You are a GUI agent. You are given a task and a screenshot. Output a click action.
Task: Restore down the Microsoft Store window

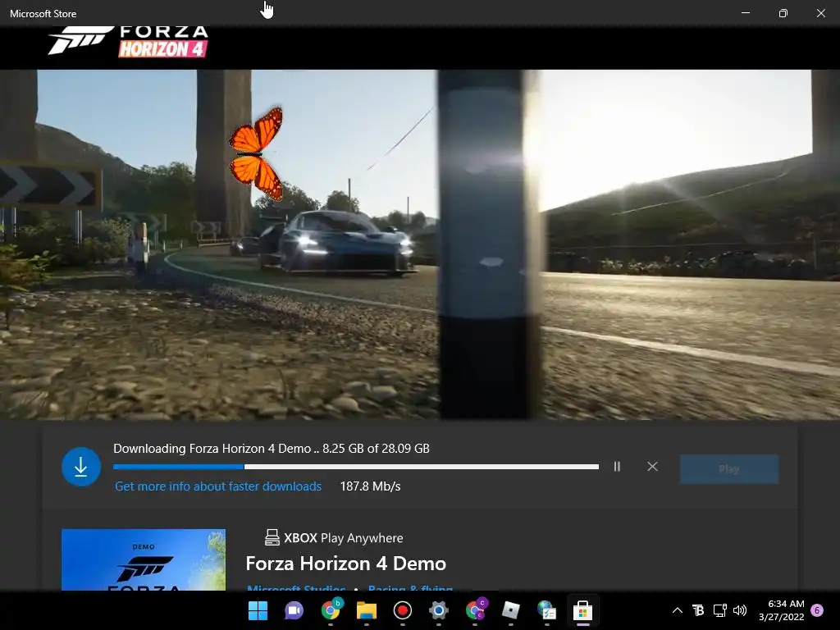[x=783, y=13]
